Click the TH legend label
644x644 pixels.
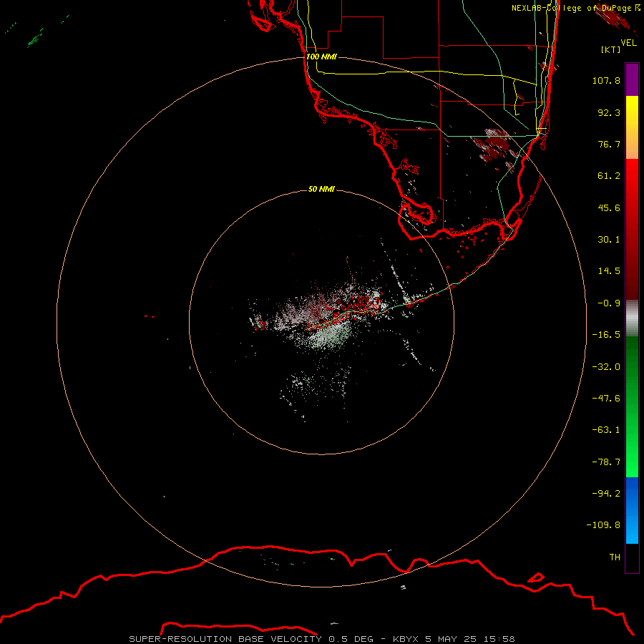point(615,557)
